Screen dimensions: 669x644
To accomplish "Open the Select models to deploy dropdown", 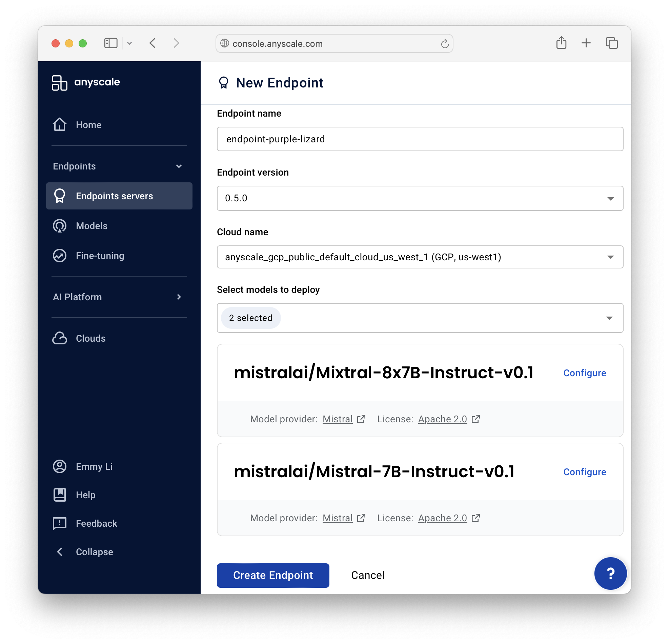I will pyautogui.click(x=420, y=318).
